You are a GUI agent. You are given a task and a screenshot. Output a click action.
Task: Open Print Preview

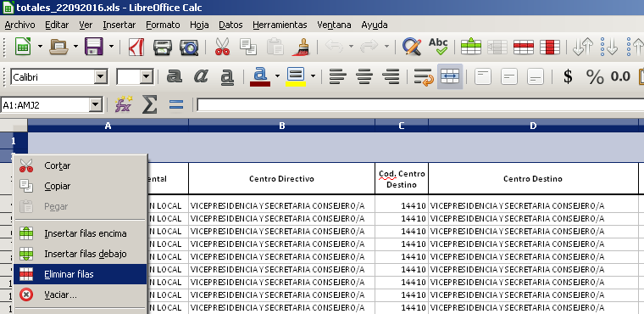tap(189, 47)
